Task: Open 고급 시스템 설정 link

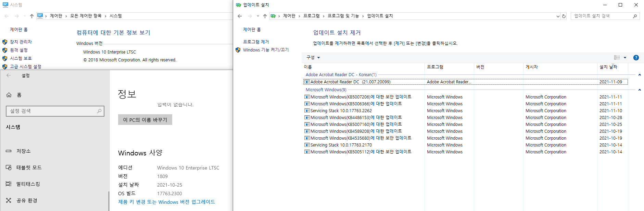Action: (x=26, y=67)
